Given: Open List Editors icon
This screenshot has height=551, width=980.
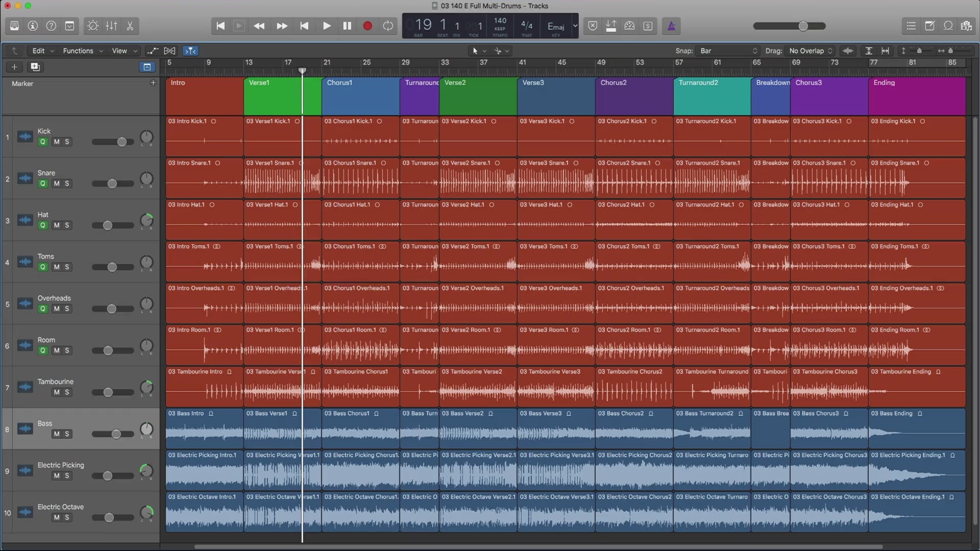Looking at the screenshot, I should pyautogui.click(x=911, y=26).
